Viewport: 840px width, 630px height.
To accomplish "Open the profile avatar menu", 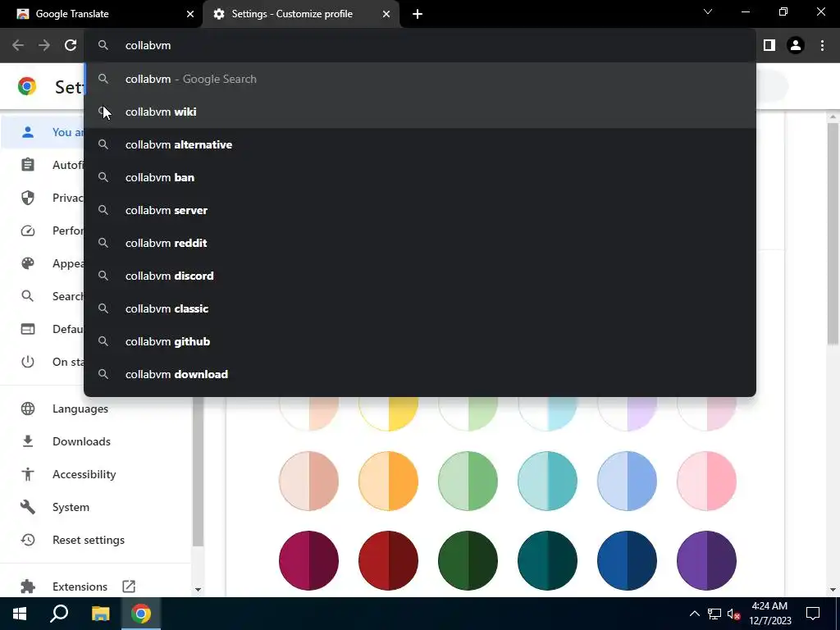I will [796, 46].
